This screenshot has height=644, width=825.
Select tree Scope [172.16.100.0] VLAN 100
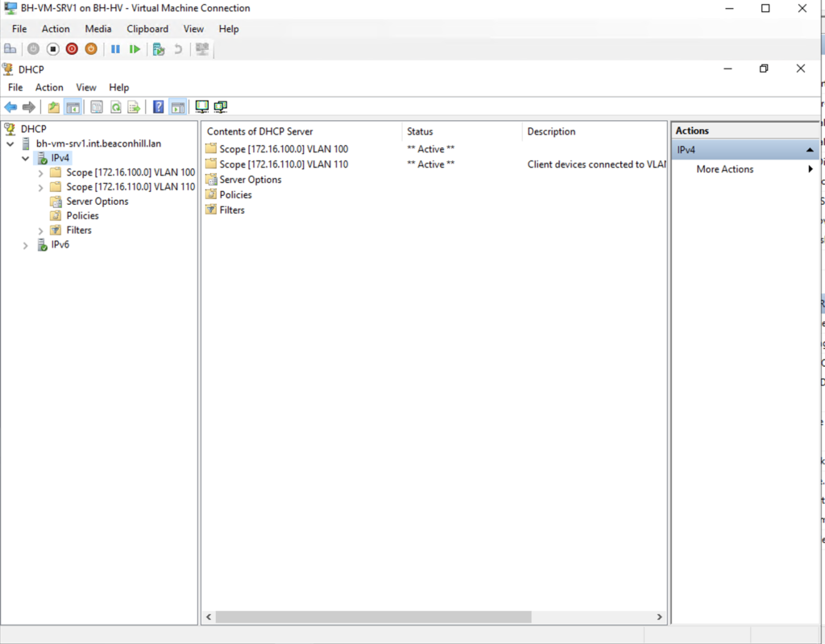131,172
